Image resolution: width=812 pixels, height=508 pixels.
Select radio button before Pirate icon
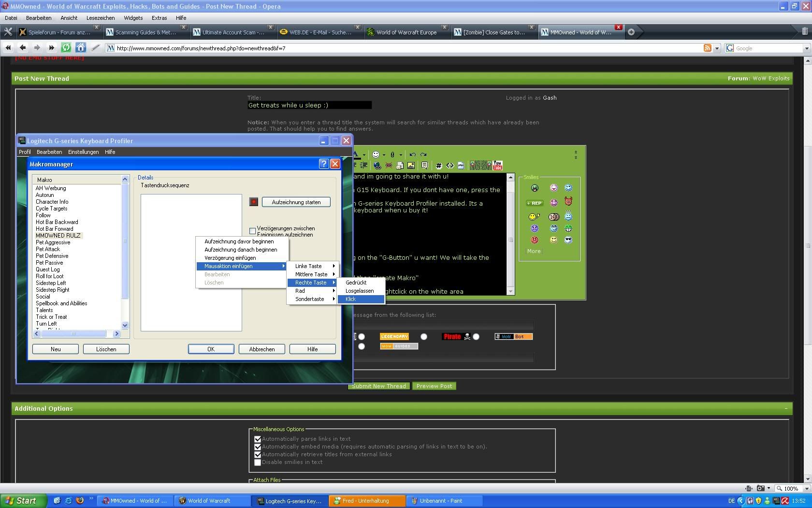[424, 337]
